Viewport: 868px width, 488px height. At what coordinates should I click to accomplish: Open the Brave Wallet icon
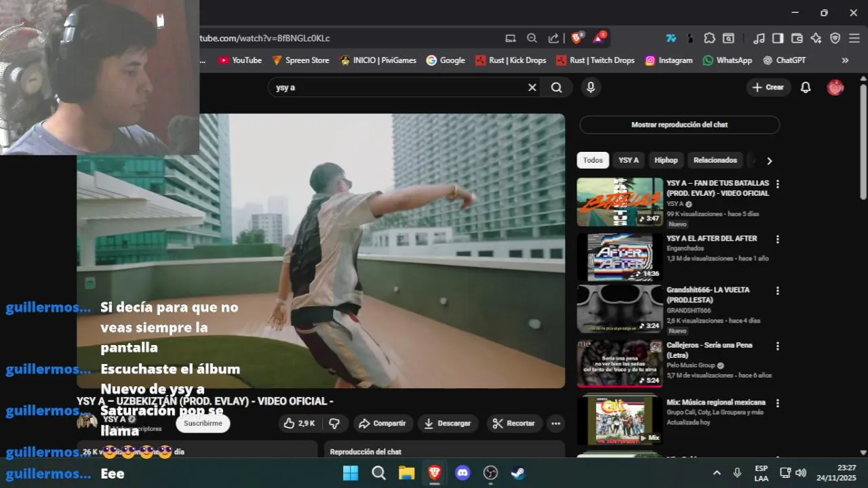(797, 39)
